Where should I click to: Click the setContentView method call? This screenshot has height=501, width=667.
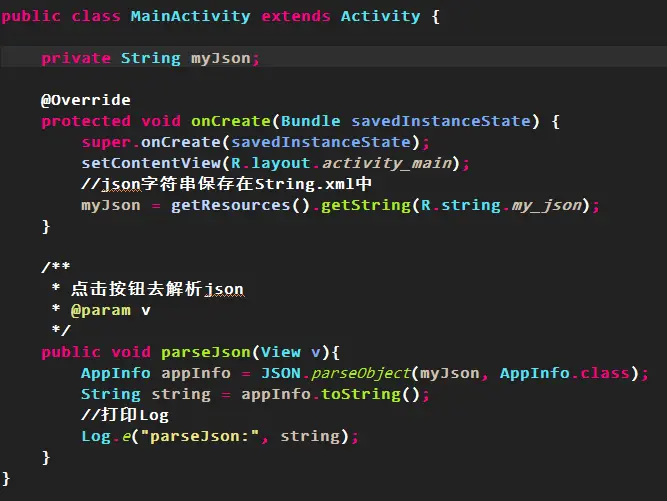151,163
